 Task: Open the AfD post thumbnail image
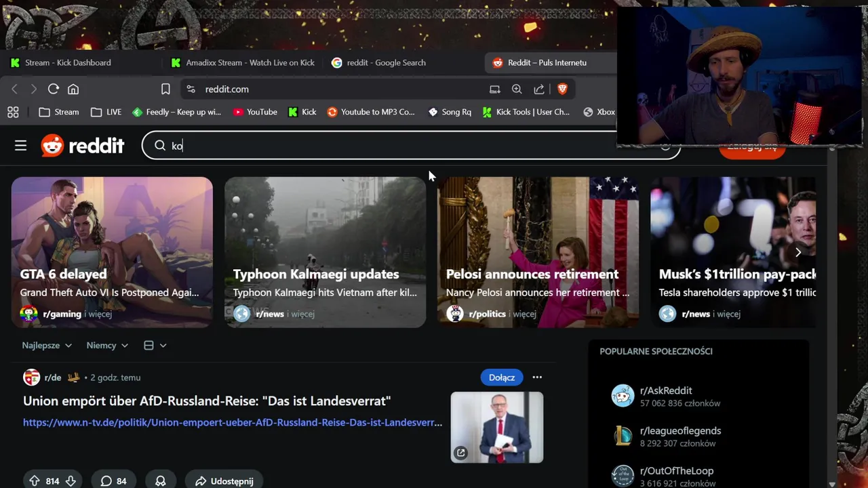point(497,427)
